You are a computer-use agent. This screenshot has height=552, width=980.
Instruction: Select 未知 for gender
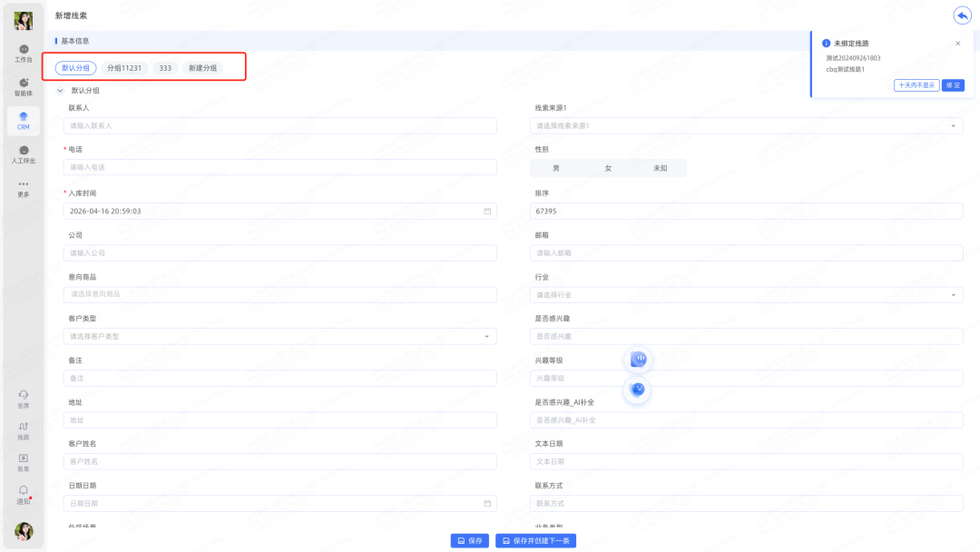[660, 168]
